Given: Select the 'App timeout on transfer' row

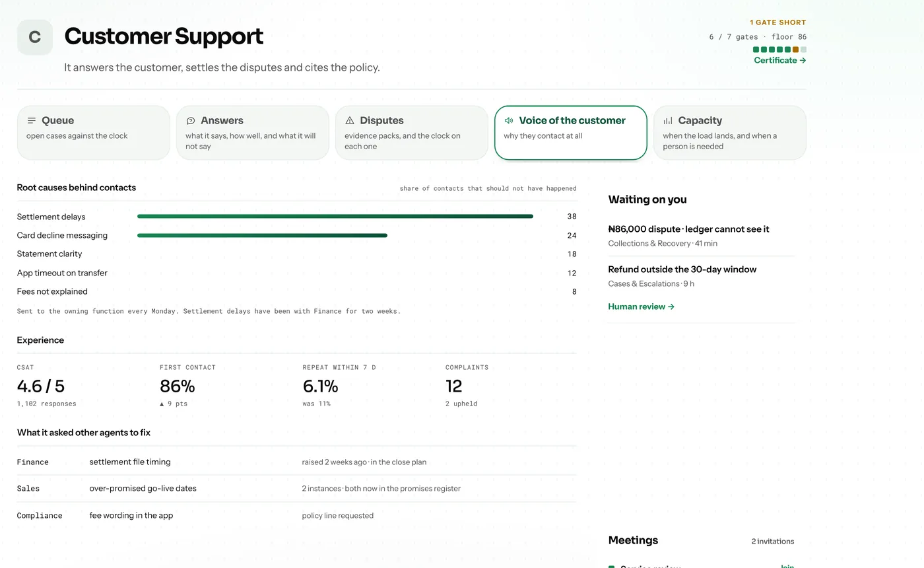Looking at the screenshot, I should 296,273.
